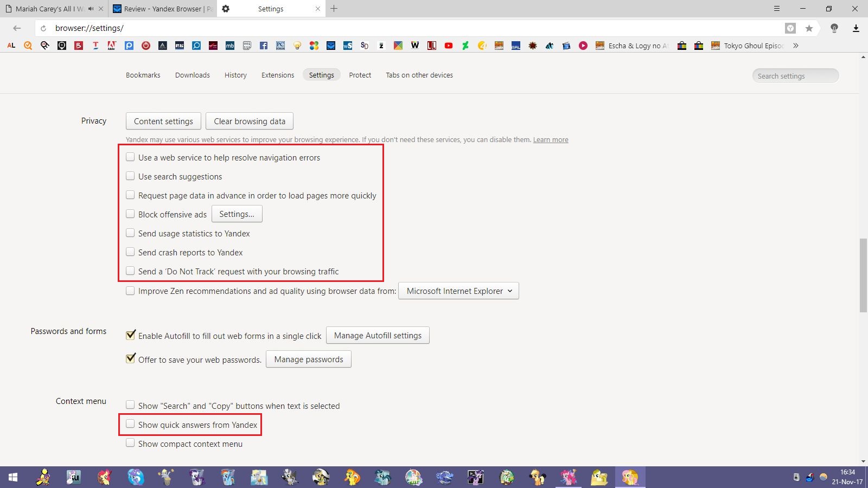Follow the Learn more link

pyautogui.click(x=551, y=140)
